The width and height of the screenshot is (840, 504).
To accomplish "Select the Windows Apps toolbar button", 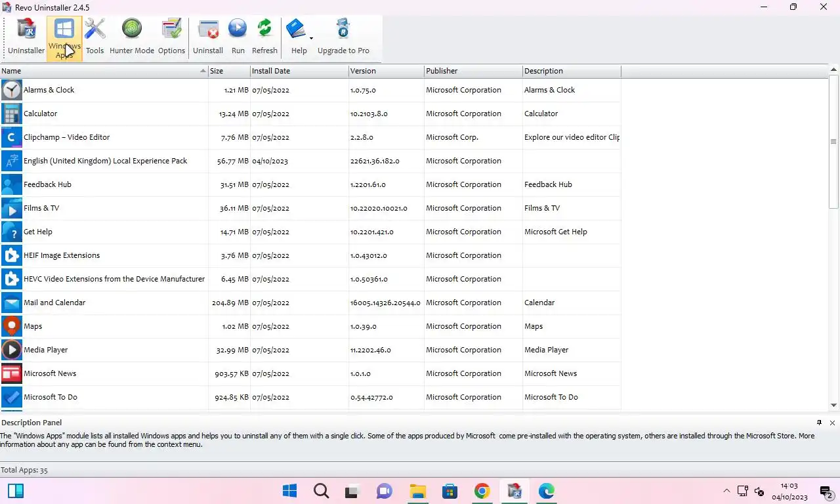I will click(64, 39).
